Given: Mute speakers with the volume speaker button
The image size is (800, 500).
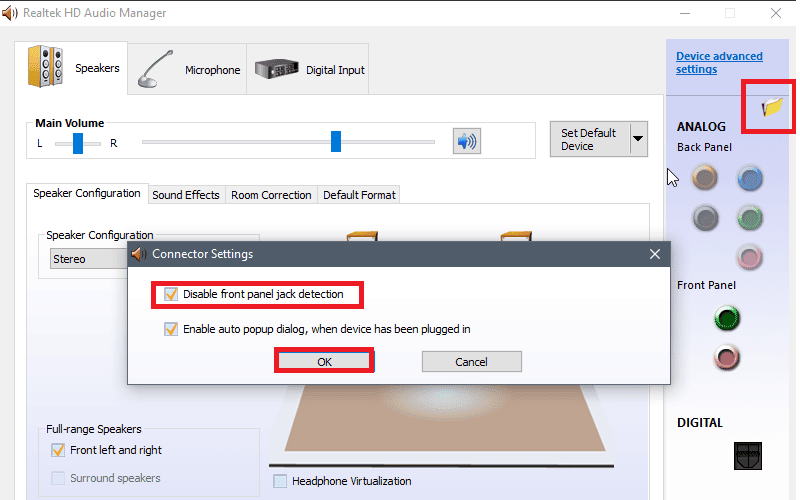Looking at the screenshot, I should pos(466,141).
